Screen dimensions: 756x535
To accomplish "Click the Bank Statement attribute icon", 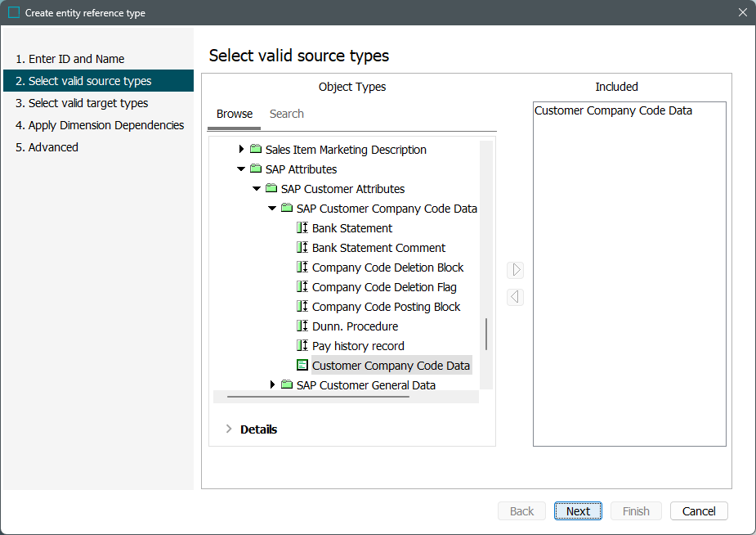I will pyautogui.click(x=302, y=227).
